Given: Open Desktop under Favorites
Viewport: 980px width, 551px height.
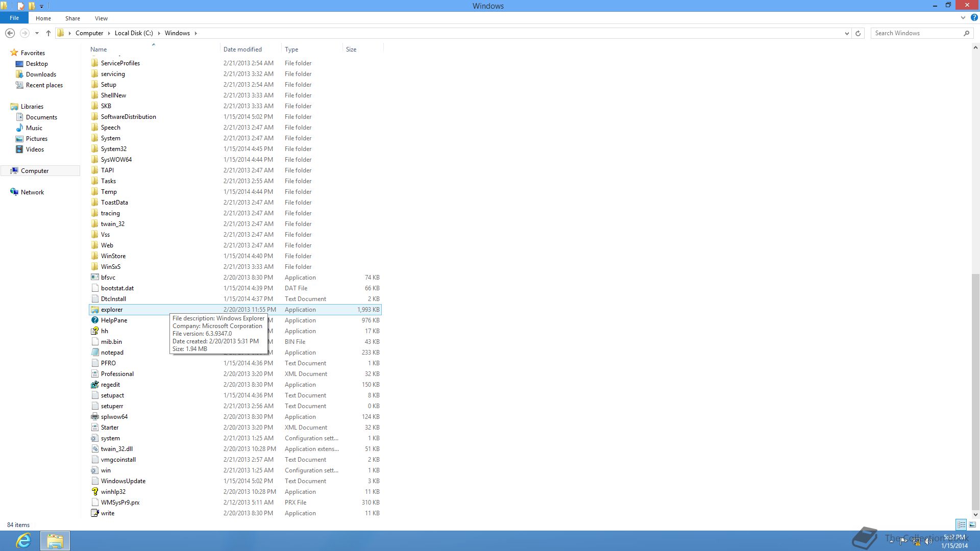Looking at the screenshot, I should (x=37, y=64).
